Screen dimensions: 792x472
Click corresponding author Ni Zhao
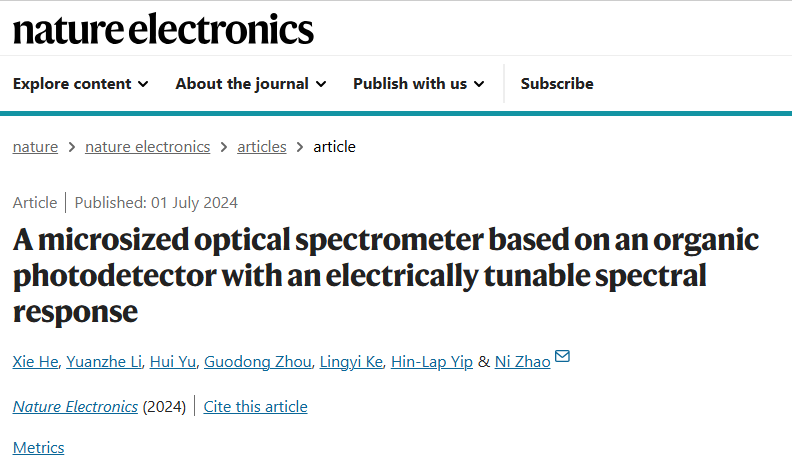tap(522, 362)
